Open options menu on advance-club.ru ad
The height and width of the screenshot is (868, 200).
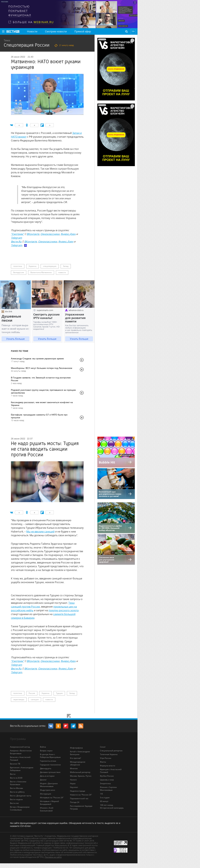(92, 283)
